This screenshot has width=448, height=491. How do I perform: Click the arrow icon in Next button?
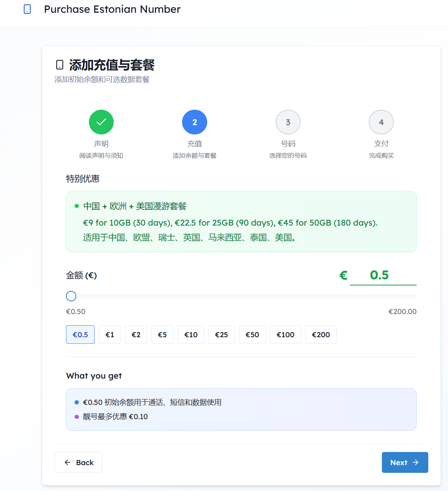[x=416, y=462]
